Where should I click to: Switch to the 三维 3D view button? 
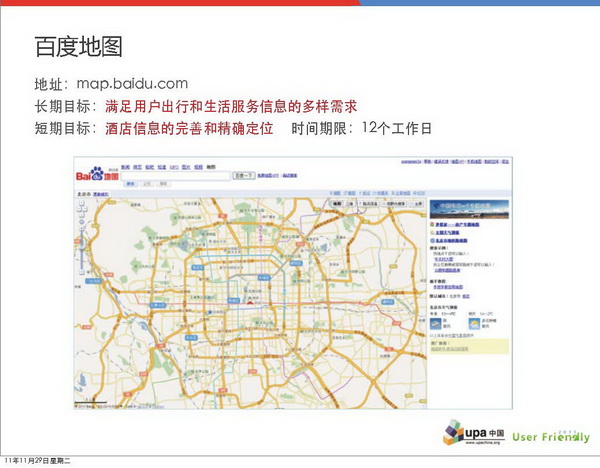click(350, 204)
